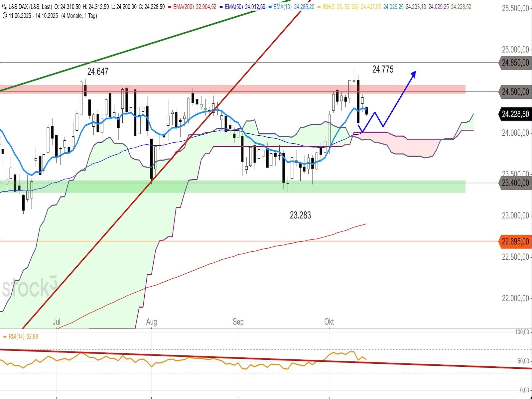Click the orange RSI(14) legend marker

(x=5, y=336)
